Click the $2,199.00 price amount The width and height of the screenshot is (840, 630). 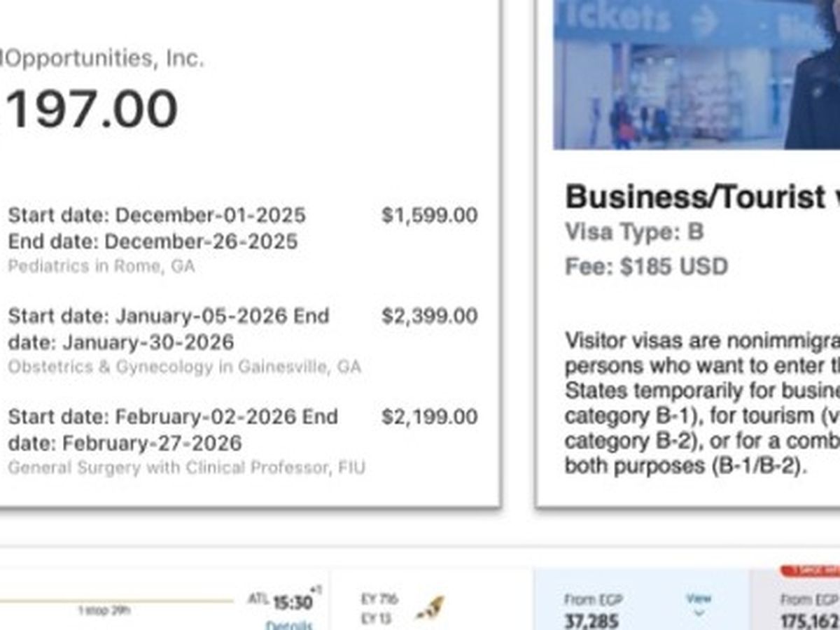pos(429,416)
